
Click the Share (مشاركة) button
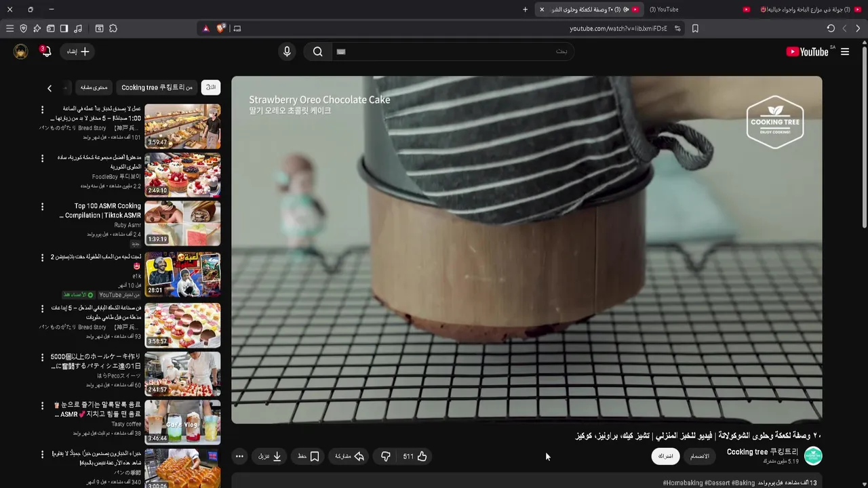pyautogui.click(x=350, y=456)
